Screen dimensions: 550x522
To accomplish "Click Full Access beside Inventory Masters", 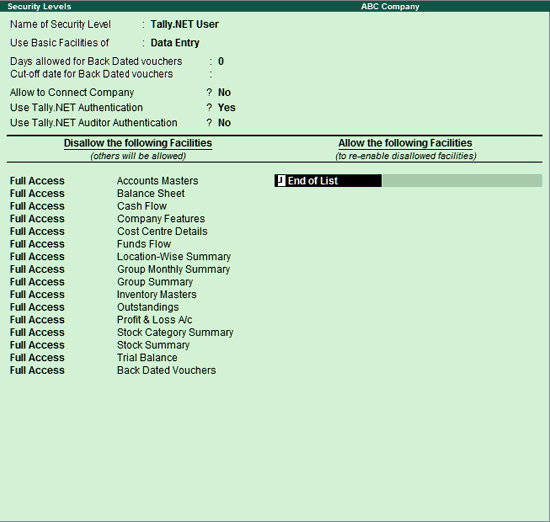I will click(x=37, y=294).
